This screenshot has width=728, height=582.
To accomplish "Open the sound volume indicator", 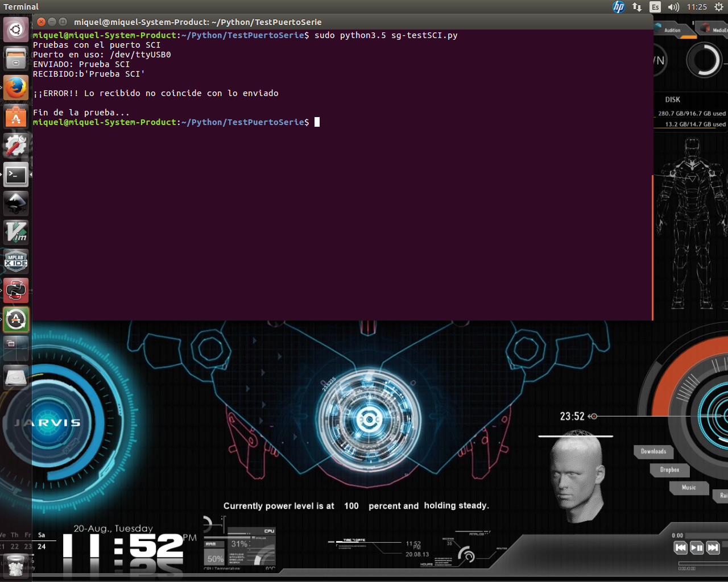I will tap(673, 7).
